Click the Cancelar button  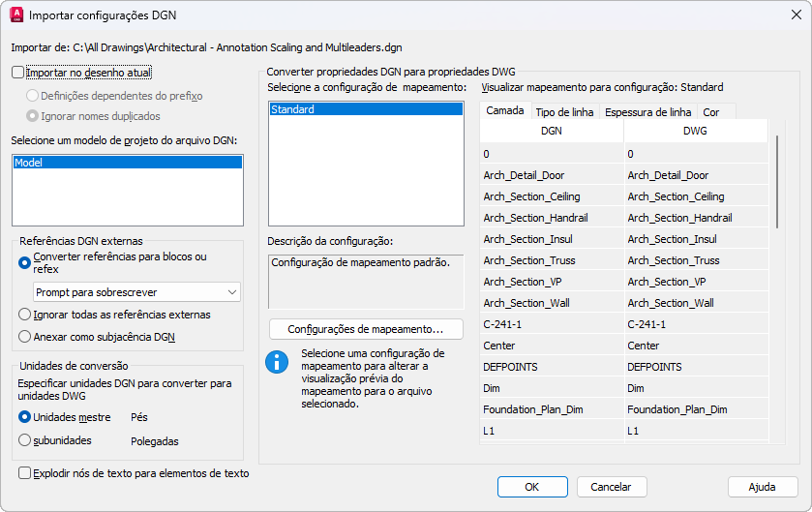pos(612,487)
